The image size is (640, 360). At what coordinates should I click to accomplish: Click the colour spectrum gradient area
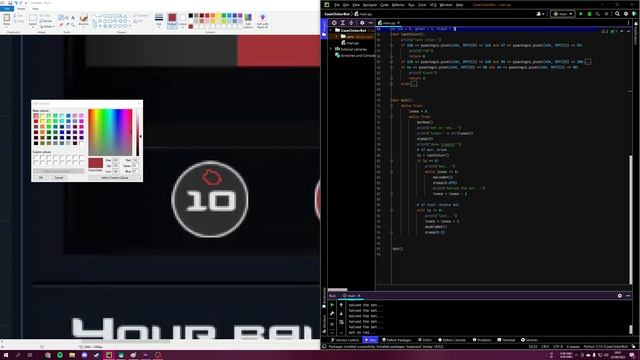click(110, 132)
